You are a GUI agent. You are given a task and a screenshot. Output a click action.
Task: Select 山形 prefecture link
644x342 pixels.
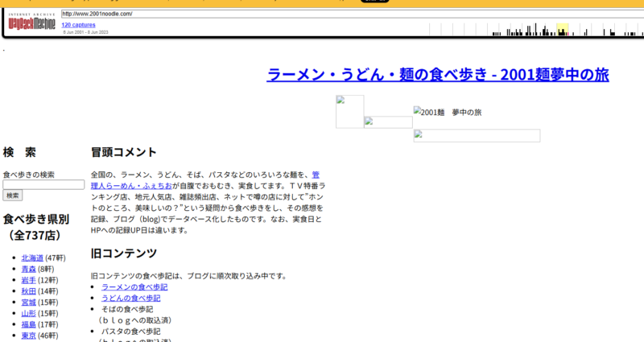pos(29,313)
